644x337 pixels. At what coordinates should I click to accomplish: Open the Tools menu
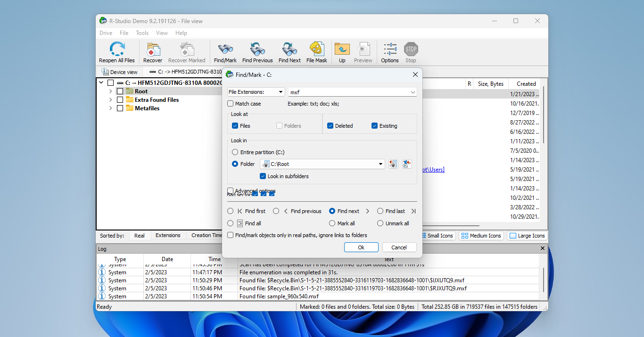coord(142,33)
